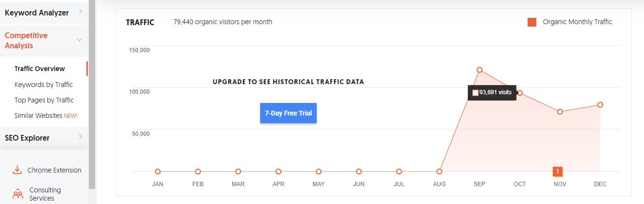Click the Chrome Extension download icon
644x204 pixels.
pos(17,170)
